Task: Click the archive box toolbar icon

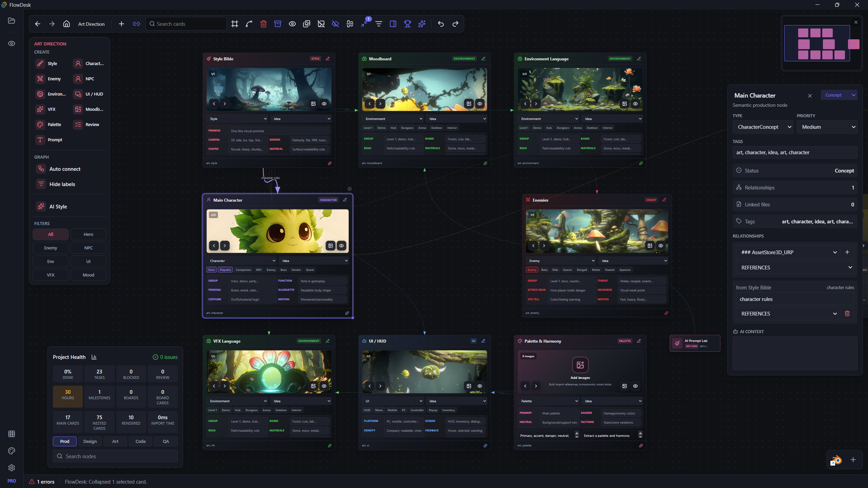Action: [x=278, y=24]
